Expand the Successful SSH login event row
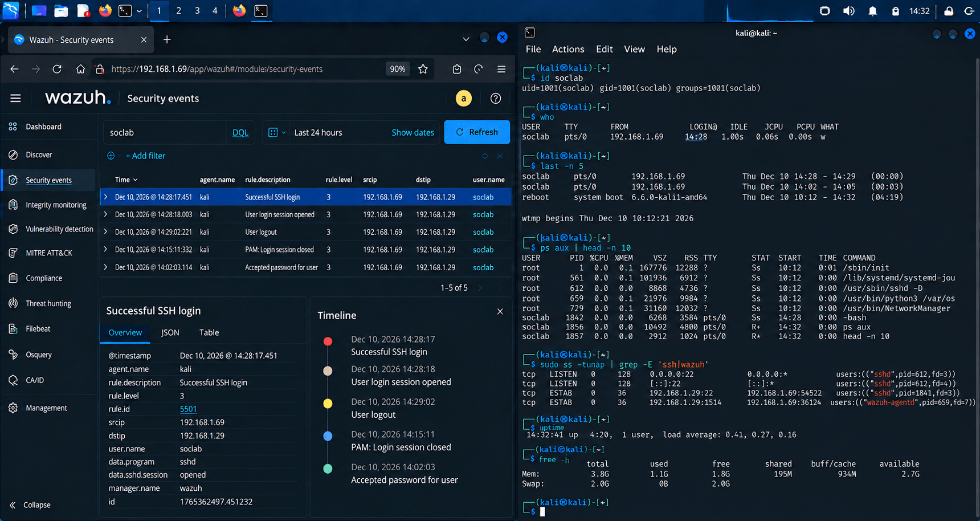This screenshot has height=521, width=980. tap(105, 197)
